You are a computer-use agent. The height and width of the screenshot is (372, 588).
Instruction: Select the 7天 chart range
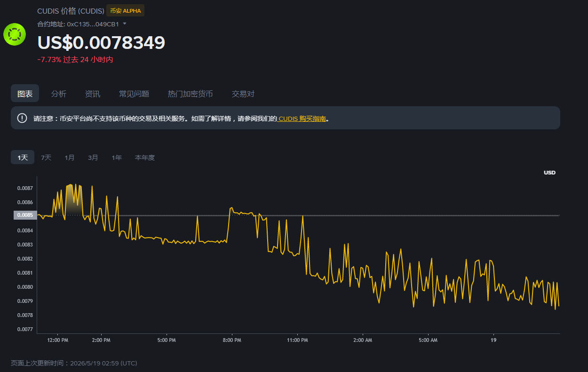46,158
